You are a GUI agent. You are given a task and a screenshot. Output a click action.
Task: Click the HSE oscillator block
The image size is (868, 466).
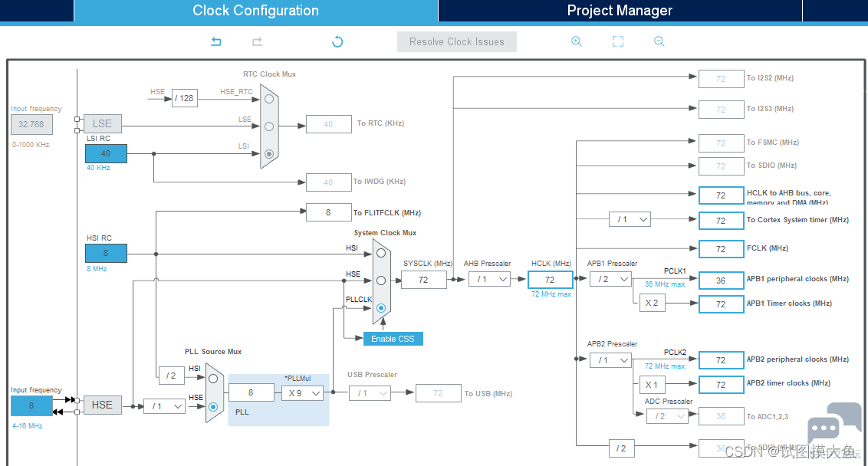pos(103,405)
